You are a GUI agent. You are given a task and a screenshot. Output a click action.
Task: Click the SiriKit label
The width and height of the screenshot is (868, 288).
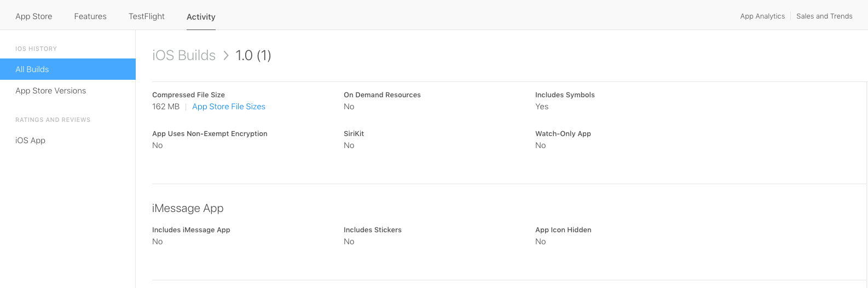(x=354, y=134)
